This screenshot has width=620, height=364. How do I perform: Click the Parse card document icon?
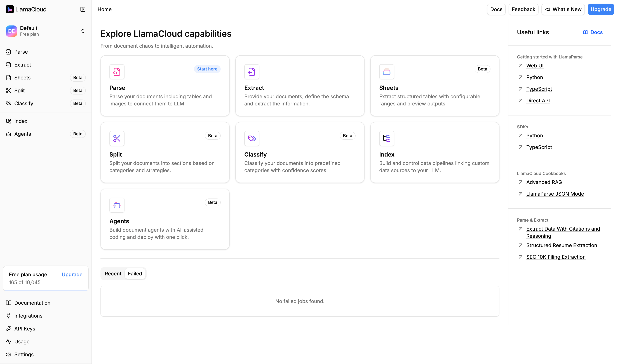117,72
